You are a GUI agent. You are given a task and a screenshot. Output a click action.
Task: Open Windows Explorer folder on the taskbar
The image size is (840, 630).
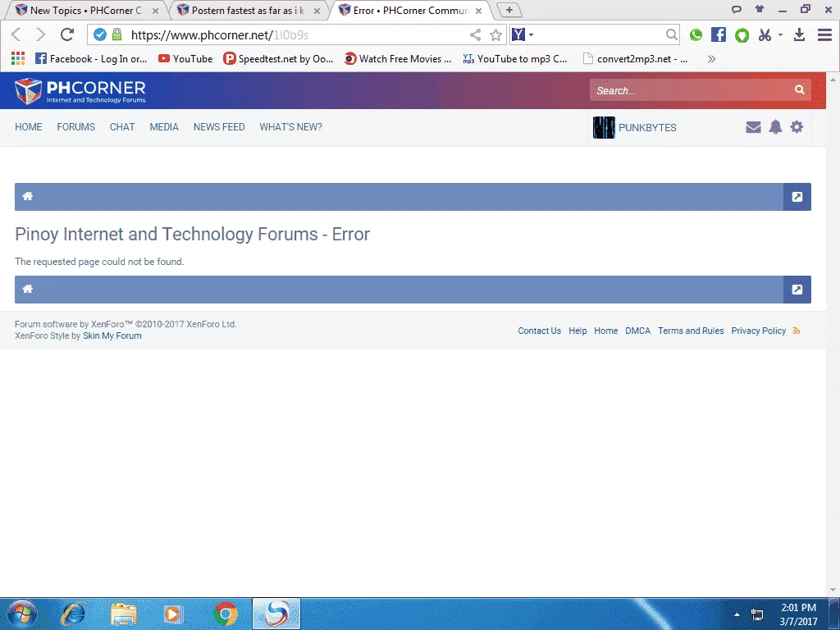click(x=124, y=614)
